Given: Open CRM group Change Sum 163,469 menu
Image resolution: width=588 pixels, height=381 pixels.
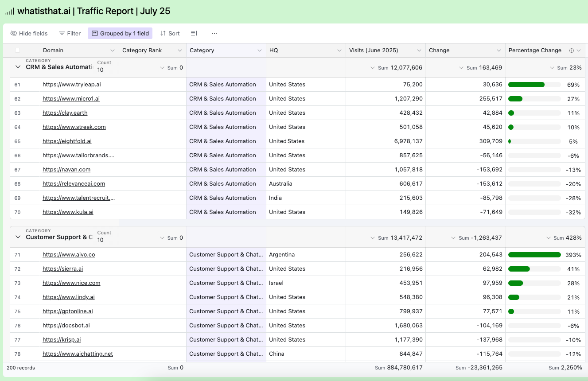Looking at the screenshot, I should click(x=480, y=68).
